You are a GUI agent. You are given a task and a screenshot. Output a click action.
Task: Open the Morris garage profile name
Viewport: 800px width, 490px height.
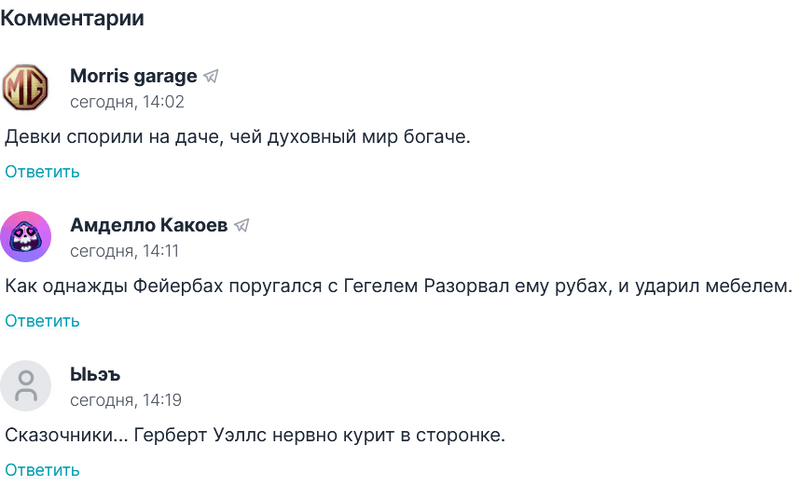(x=133, y=76)
